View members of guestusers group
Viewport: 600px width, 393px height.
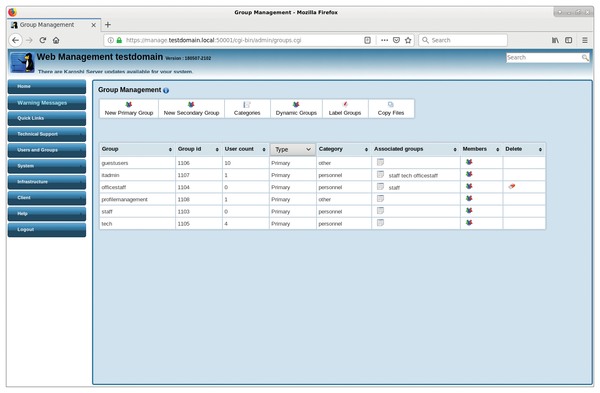(469, 162)
